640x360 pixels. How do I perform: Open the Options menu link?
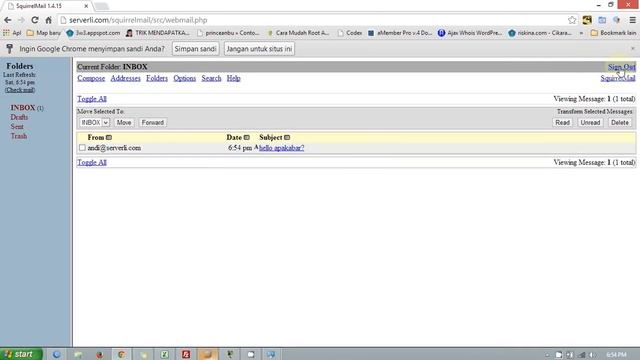point(184,78)
